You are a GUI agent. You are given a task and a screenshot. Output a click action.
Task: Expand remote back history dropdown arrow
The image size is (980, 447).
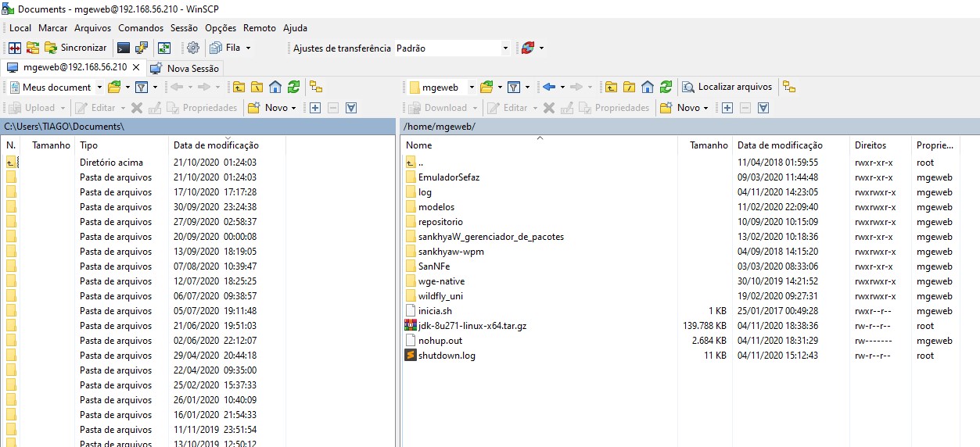pyautogui.click(x=562, y=87)
